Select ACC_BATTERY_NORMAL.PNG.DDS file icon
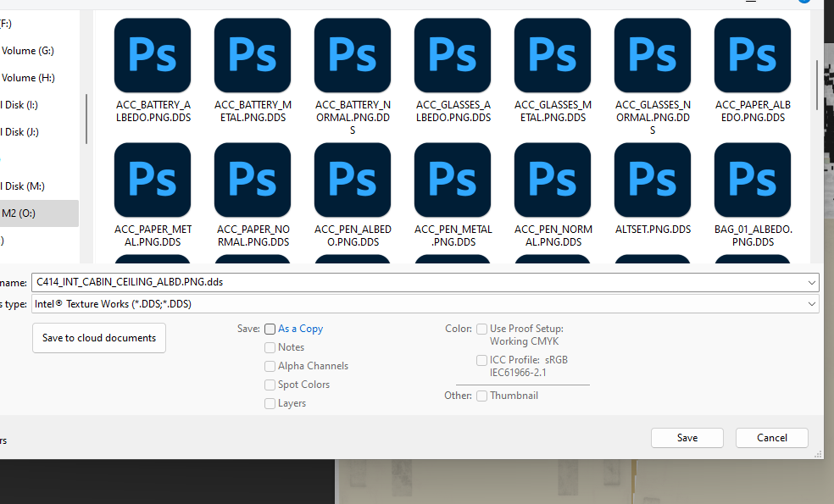Viewport: 834px width, 504px height. click(353, 55)
